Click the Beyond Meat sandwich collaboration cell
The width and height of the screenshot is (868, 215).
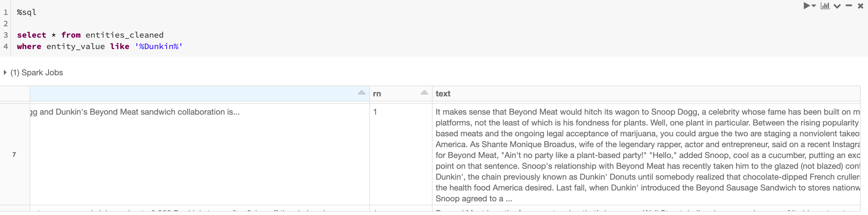point(135,112)
